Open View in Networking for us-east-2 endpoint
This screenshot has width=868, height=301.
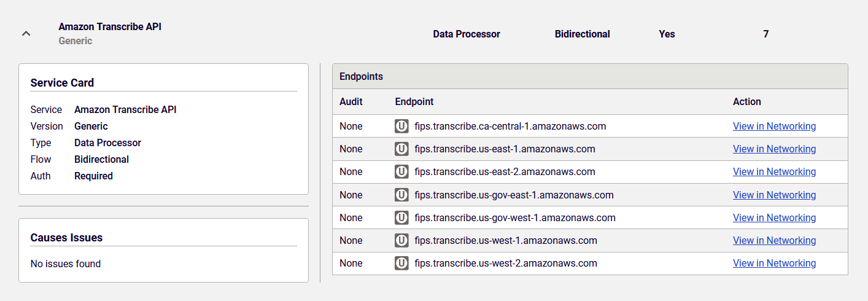coord(774,172)
